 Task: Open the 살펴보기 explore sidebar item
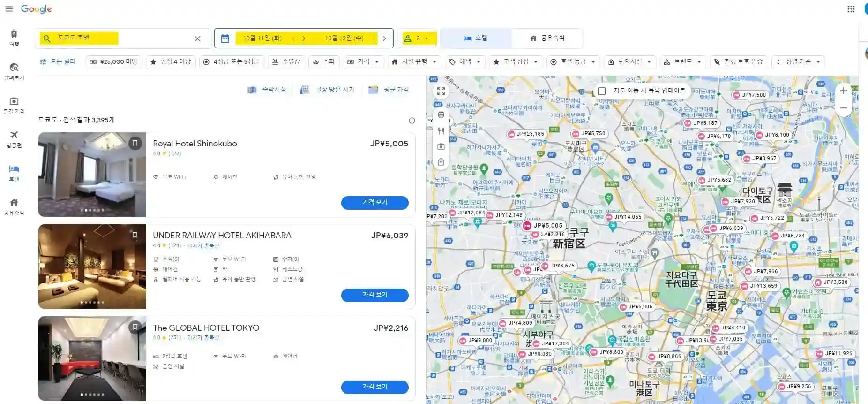point(14,72)
